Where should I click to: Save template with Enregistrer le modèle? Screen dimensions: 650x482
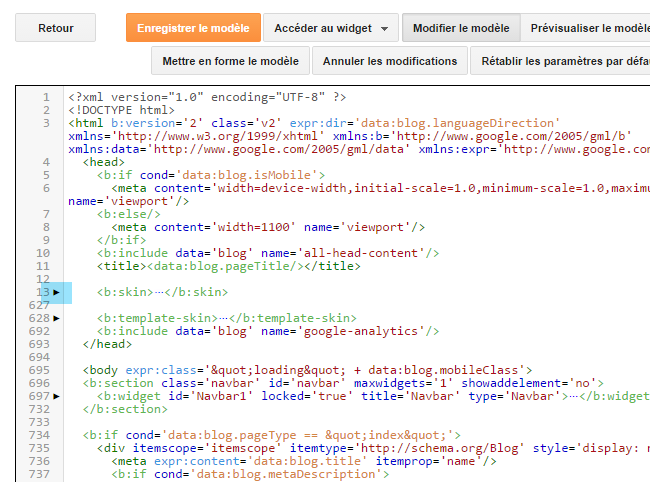(193, 28)
